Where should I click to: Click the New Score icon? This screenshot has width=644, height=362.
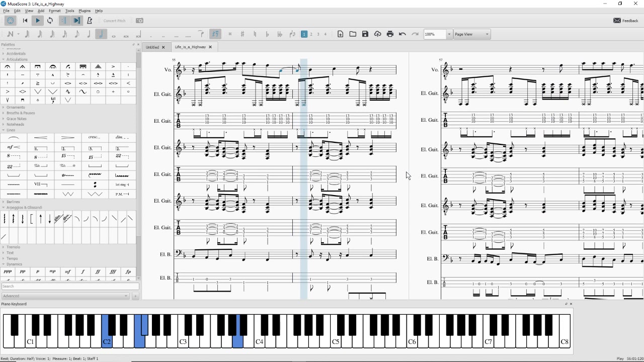tap(341, 34)
